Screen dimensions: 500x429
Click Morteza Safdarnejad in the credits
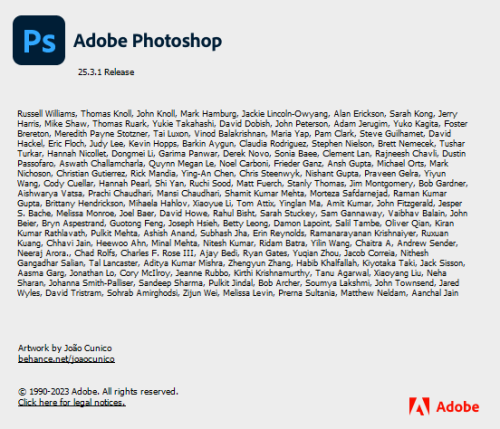point(349,193)
